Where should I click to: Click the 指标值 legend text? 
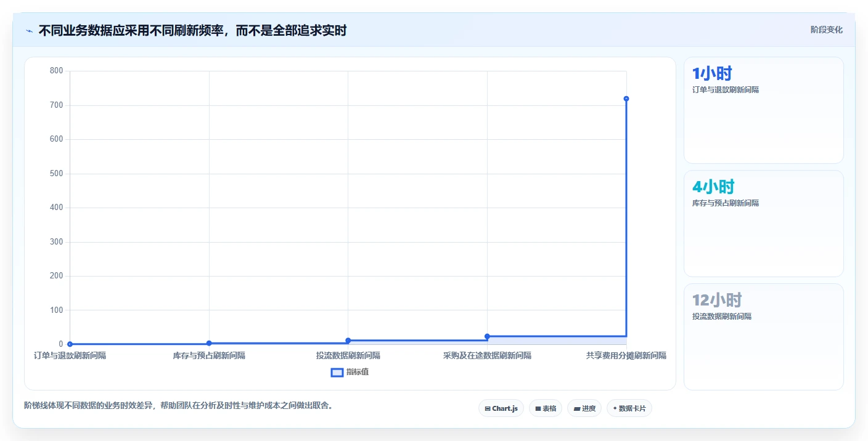tap(358, 372)
